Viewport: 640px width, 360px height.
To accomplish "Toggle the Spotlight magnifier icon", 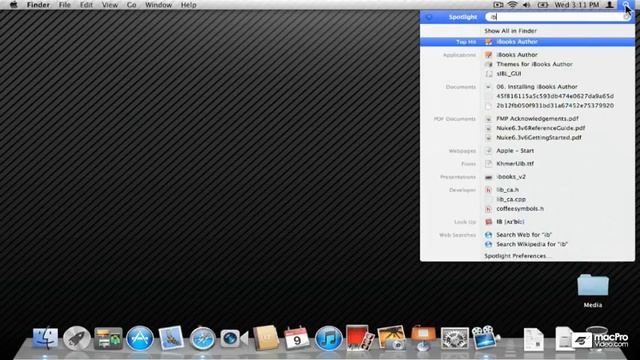I will coord(626,5).
